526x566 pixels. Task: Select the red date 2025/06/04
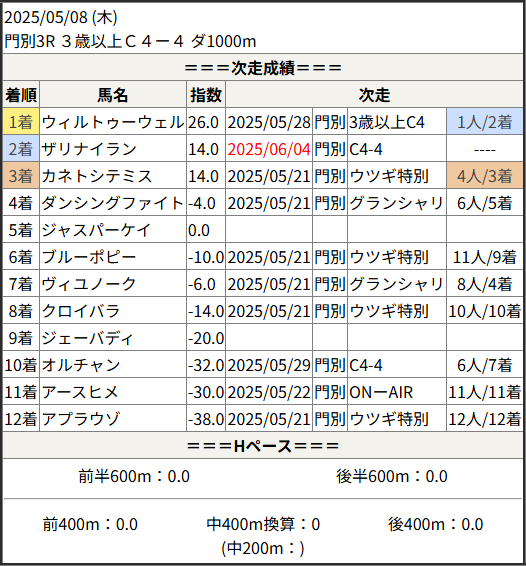pos(269,149)
